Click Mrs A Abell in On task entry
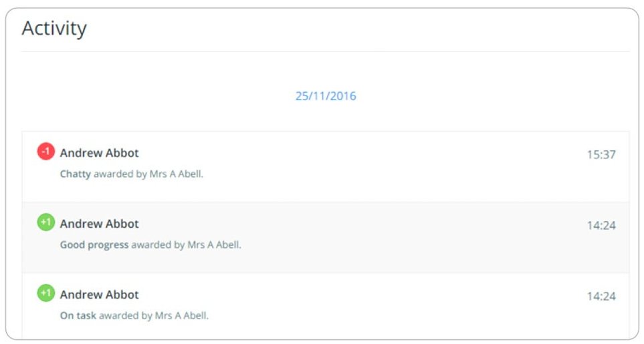 tap(181, 316)
